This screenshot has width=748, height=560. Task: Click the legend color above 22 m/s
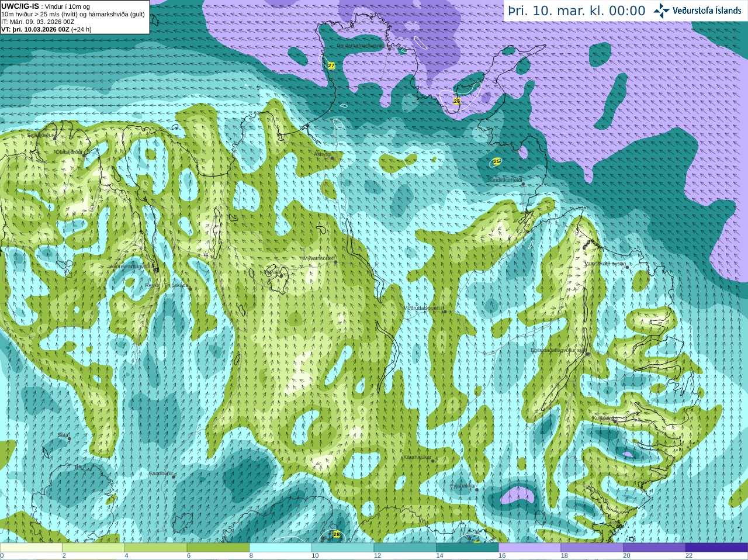(716, 548)
